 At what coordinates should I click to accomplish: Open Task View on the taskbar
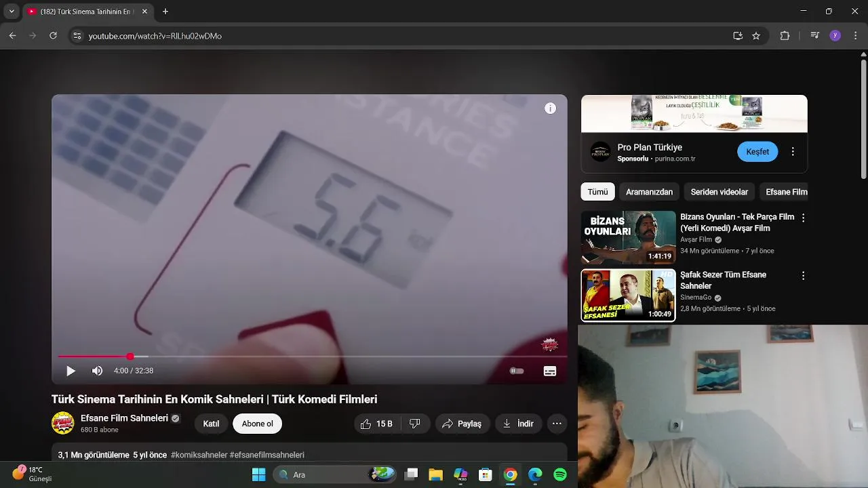[x=411, y=474]
